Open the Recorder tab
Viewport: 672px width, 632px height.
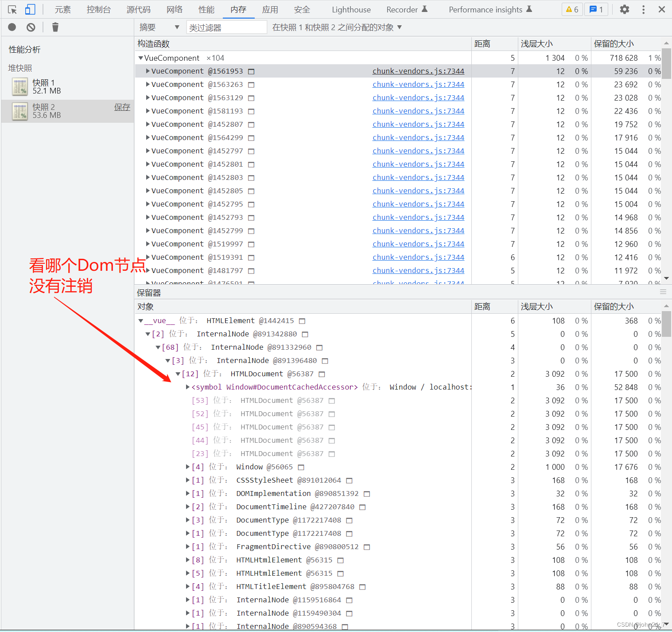(x=407, y=9)
